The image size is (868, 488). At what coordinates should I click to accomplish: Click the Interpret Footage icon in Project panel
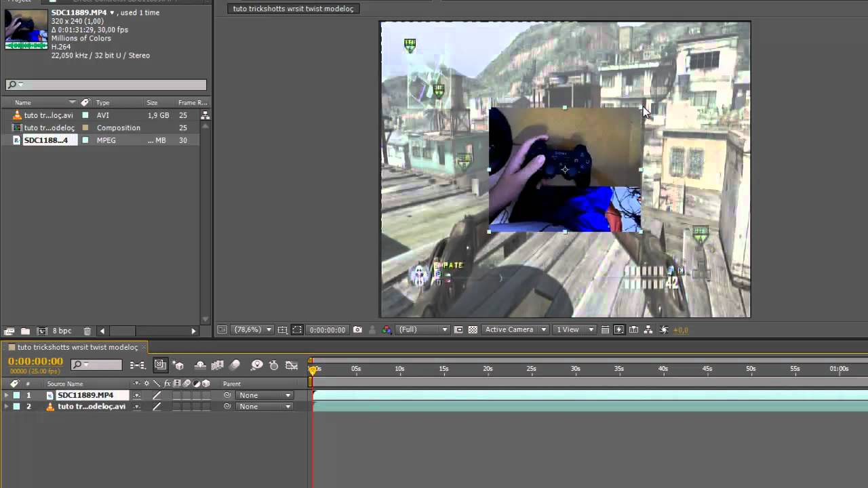9,331
